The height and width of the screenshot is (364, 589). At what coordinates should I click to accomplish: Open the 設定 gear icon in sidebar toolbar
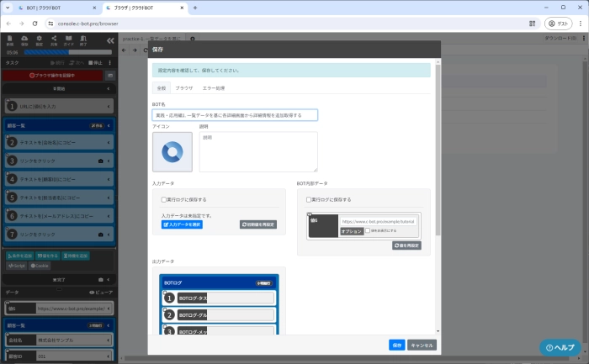(39, 40)
